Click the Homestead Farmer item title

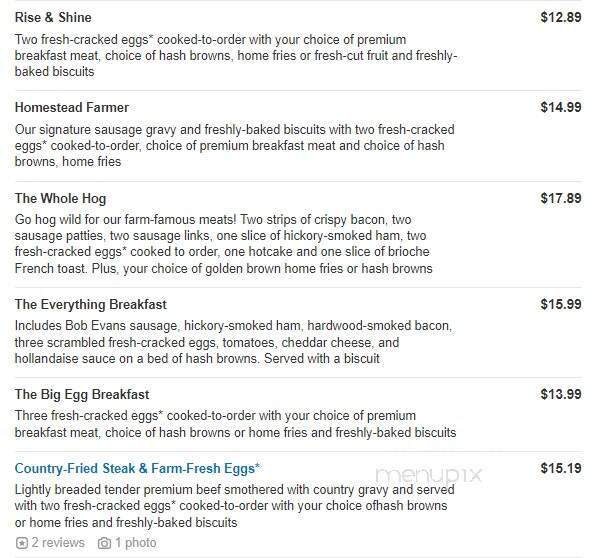(72, 107)
